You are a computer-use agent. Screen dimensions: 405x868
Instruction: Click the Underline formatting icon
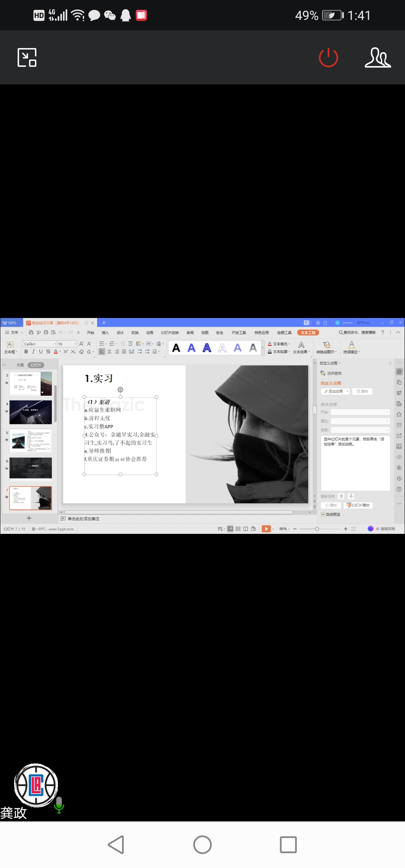tap(40, 352)
